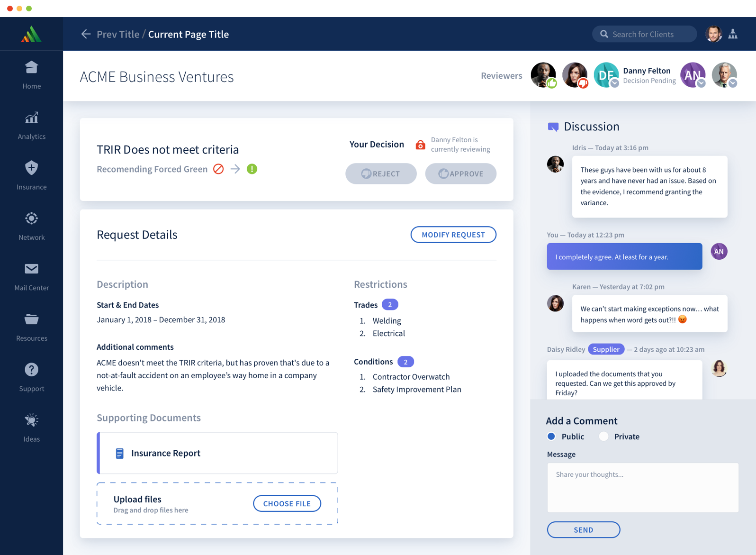Screen dimensions: 756x555
Task: Open the Network sidebar section
Action: [x=31, y=227]
